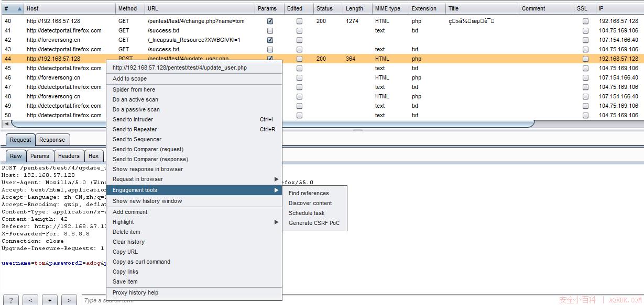The width and height of the screenshot is (644, 305).
Task: Click the horizontal scrollbar left arrow
Action: coord(6,124)
